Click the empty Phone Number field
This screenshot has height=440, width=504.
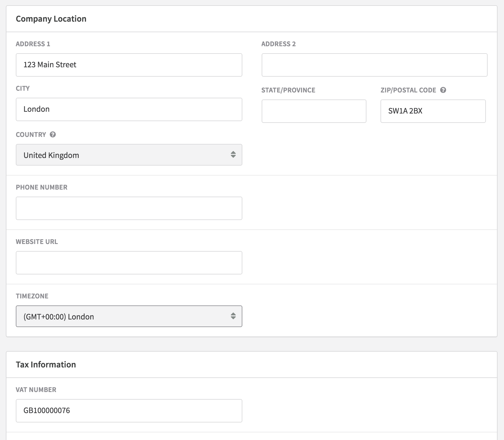[x=129, y=208]
